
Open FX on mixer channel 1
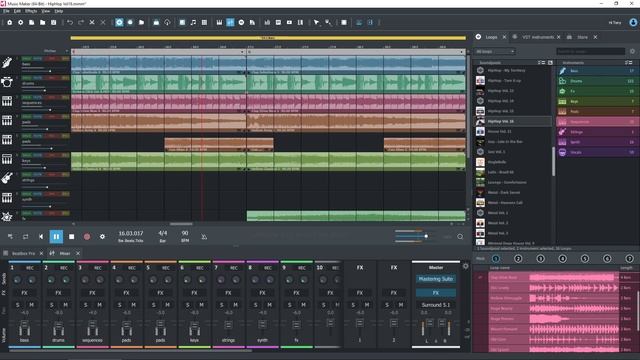click(x=24, y=293)
